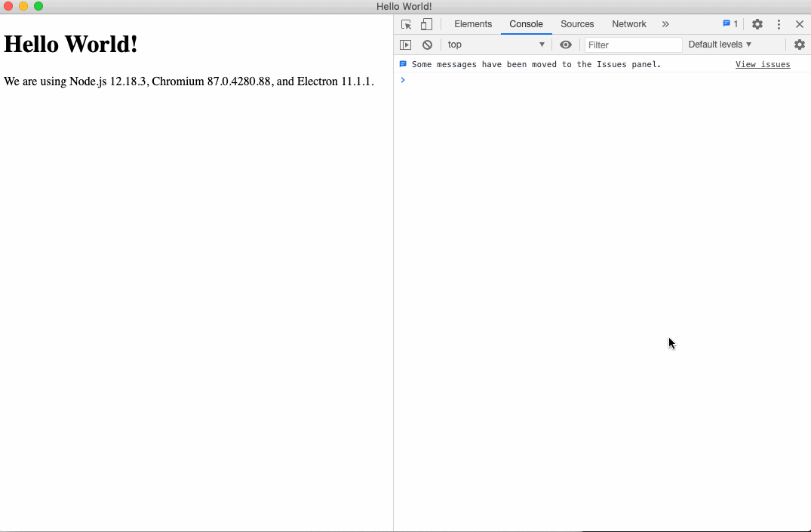Follow the View issues link
Screen dimensions: 811x532
(x=763, y=65)
